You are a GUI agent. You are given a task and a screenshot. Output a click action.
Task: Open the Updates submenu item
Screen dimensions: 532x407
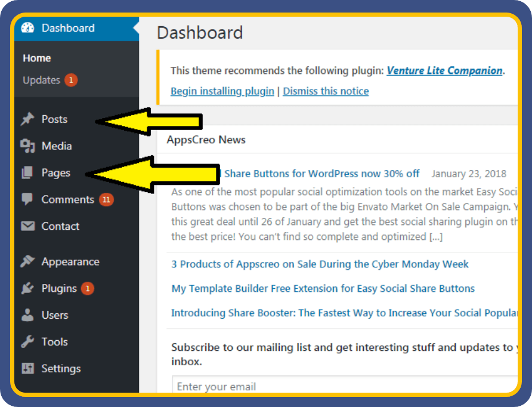(41, 80)
